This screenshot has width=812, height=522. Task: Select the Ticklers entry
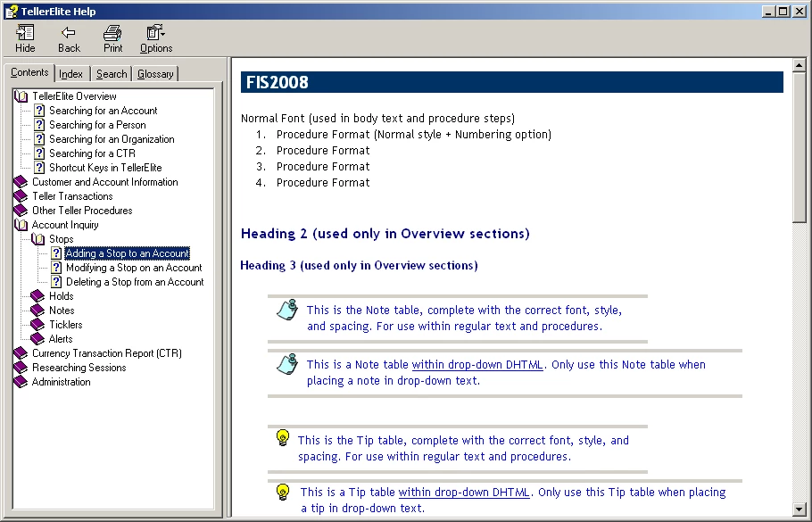tap(65, 325)
